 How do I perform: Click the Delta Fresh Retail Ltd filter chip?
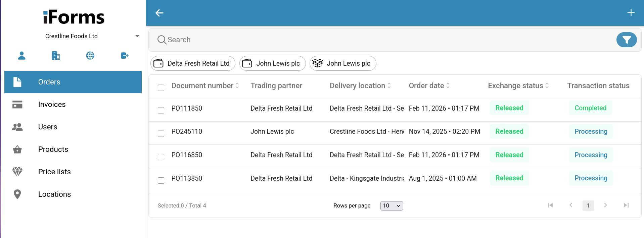point(193,63)
